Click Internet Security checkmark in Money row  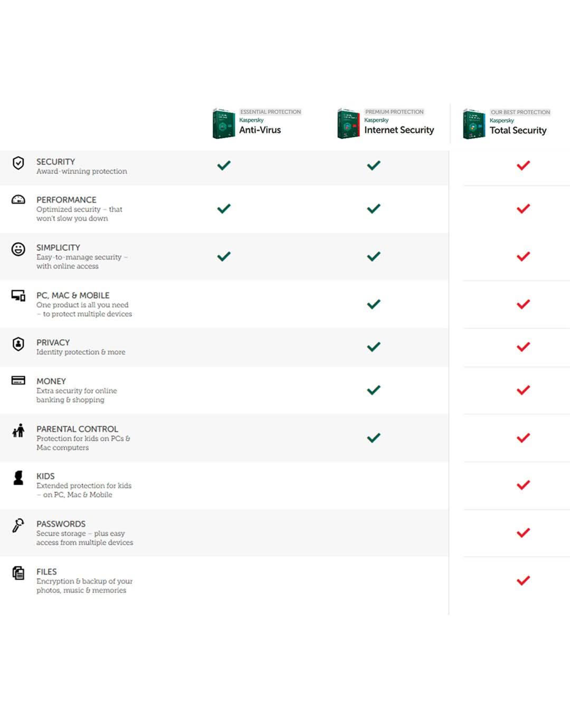tap(374, 390)
